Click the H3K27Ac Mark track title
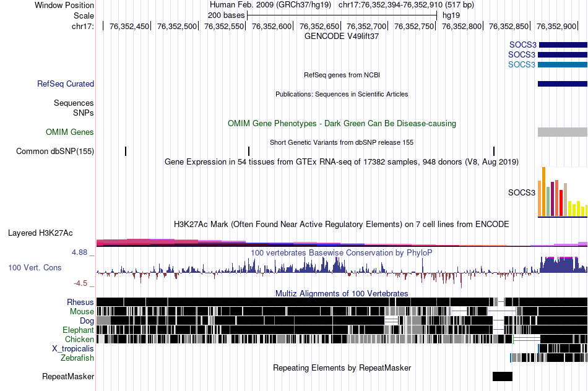Viewport: 588px width, 391px height. click(x=342, y=224)
